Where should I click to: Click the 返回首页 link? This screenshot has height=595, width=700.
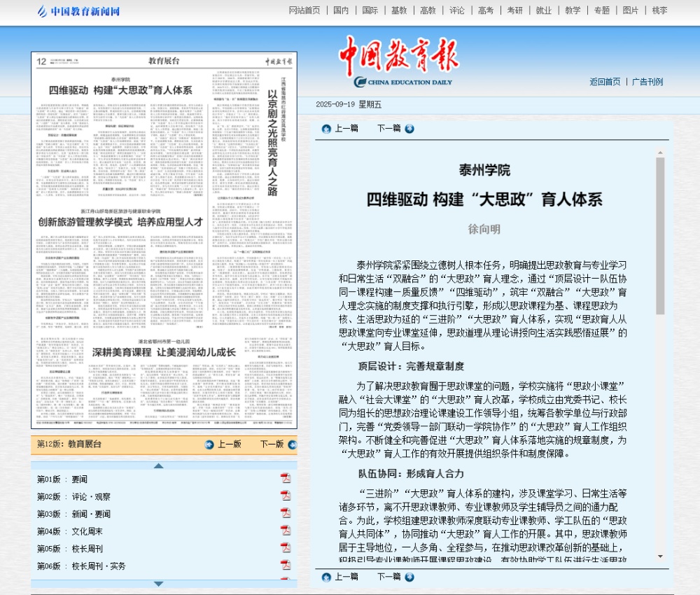click(605, 82)
